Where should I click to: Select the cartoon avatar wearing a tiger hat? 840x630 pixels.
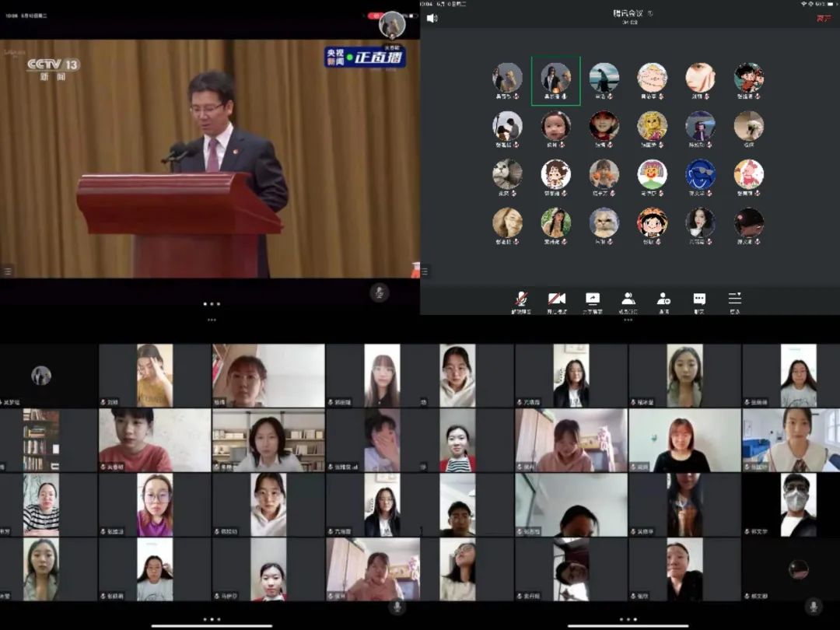pos(652,222)
